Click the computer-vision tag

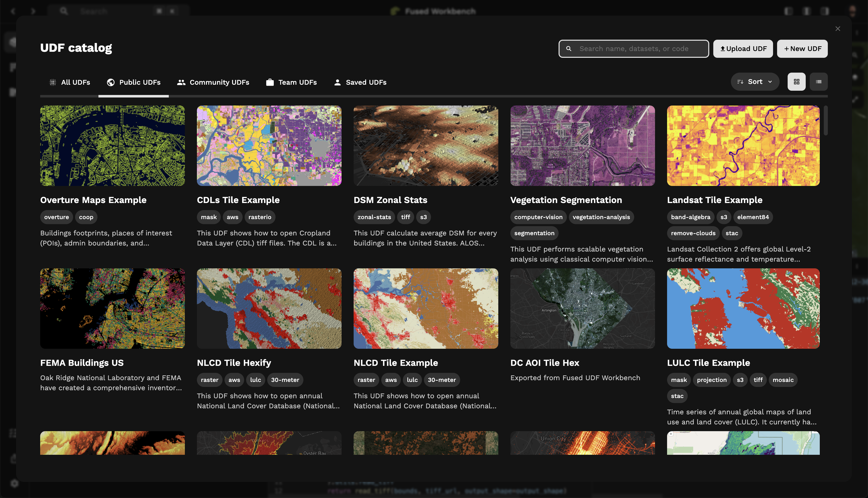pos(538,217)
